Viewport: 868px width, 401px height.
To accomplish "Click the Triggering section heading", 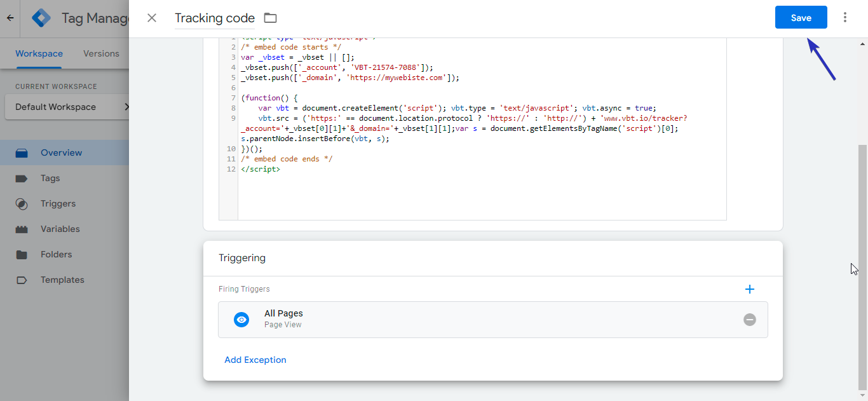I will coord(242,258).
